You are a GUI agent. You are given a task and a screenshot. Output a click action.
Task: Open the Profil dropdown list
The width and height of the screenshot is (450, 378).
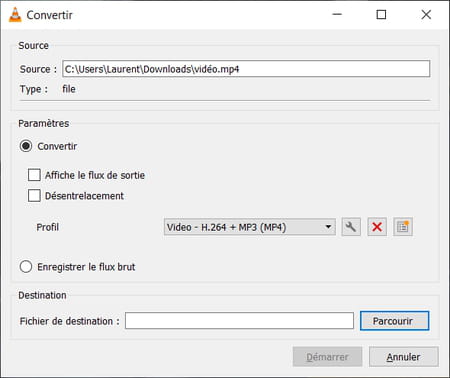[250, 227]
